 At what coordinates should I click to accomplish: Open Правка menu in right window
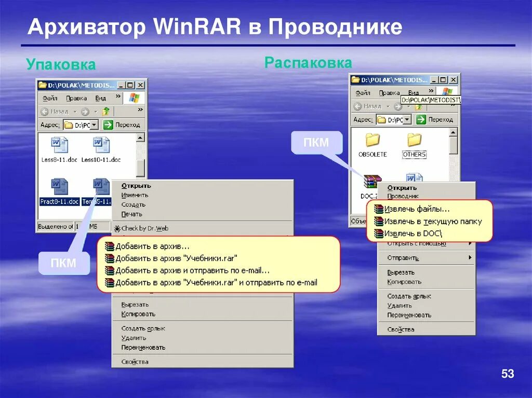tap(389, 92)
